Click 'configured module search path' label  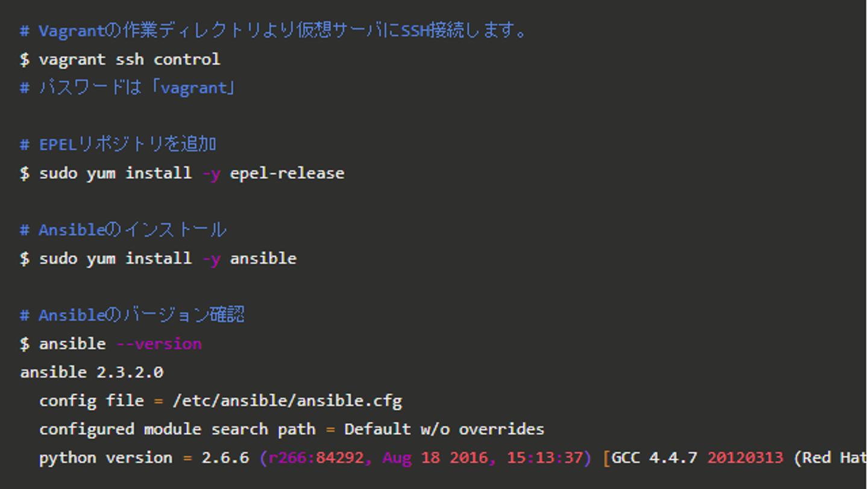click(177, 429)
